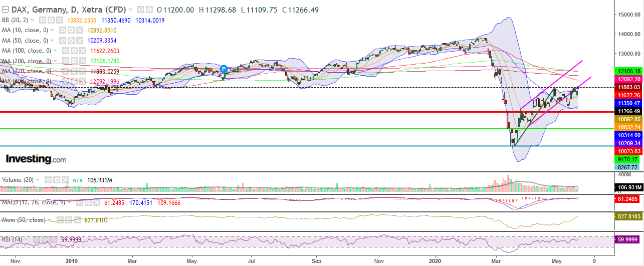Remove the MA (100, close, 0) indicator
Viewport: 644px width, 266px height.
[x=83, y=51]
